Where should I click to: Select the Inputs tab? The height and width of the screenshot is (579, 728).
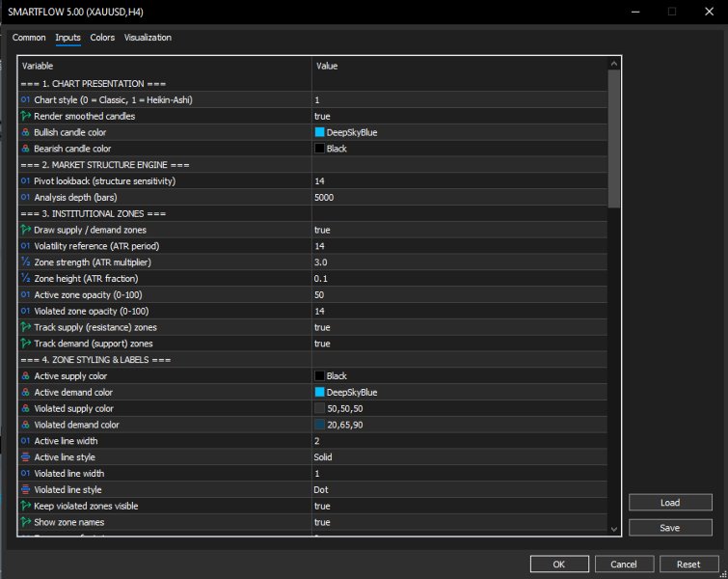(67, 38)
